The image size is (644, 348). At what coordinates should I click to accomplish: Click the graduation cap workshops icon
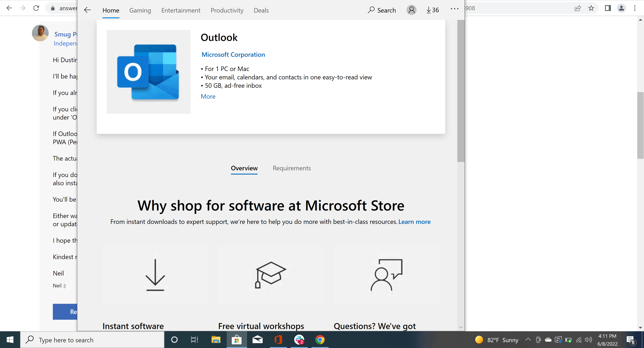(271, 275)
